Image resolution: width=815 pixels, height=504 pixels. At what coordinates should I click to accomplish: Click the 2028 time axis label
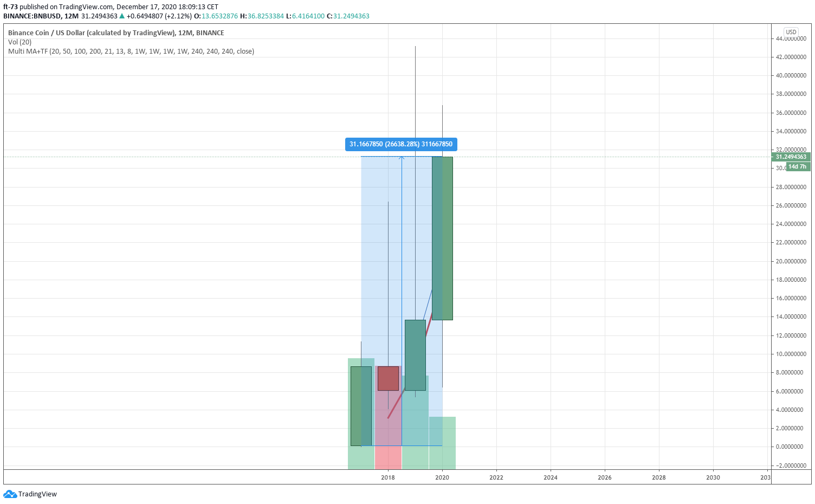(x=659, y=477)
